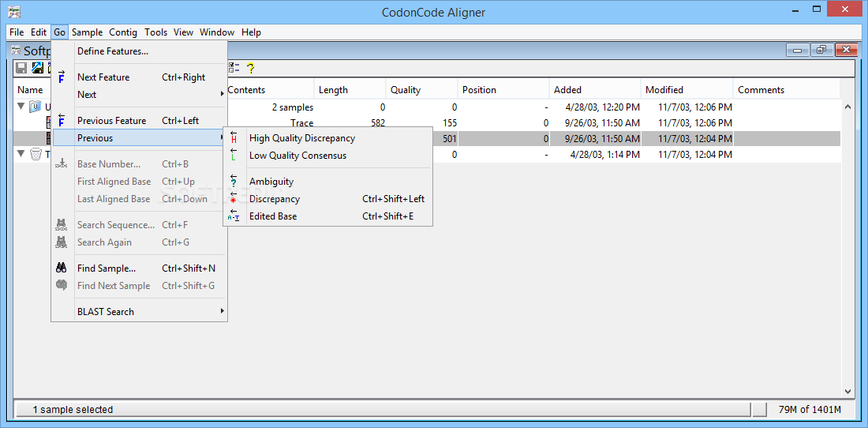
Task: Click the small square box beside the memory indicator
Action: (x=759, y=410)
